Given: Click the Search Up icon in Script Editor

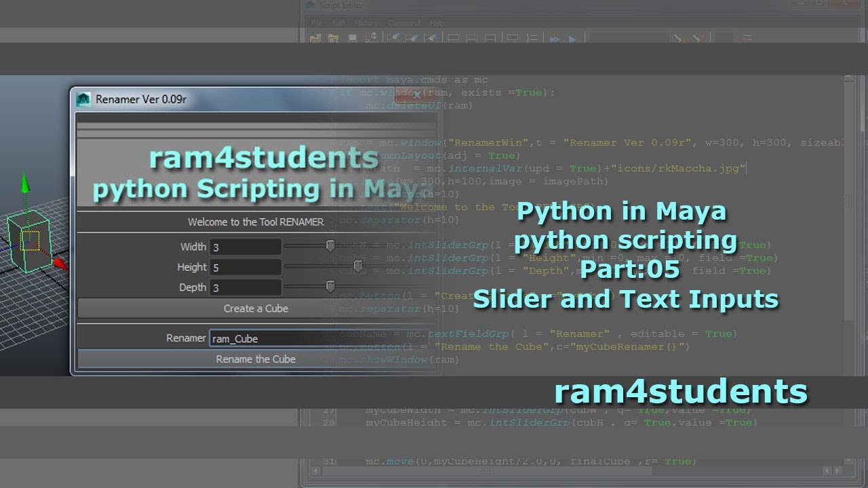Looking at the screenshot, I should (697, 39).
